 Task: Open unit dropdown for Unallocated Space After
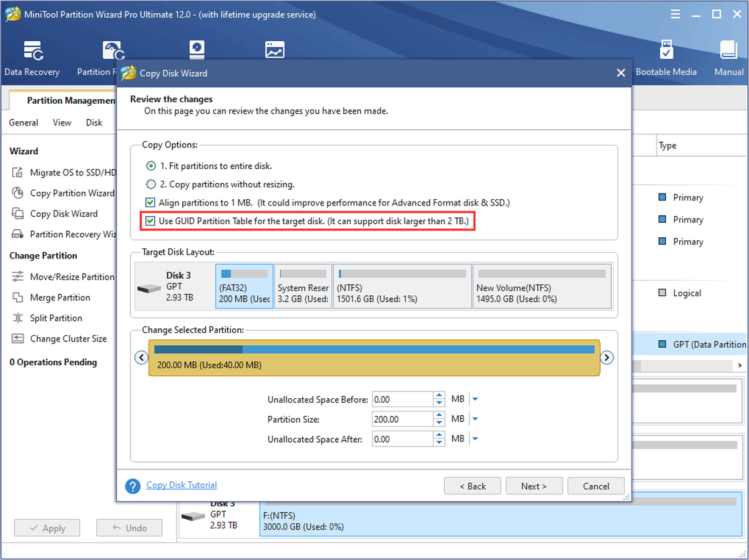coord(475,439)
